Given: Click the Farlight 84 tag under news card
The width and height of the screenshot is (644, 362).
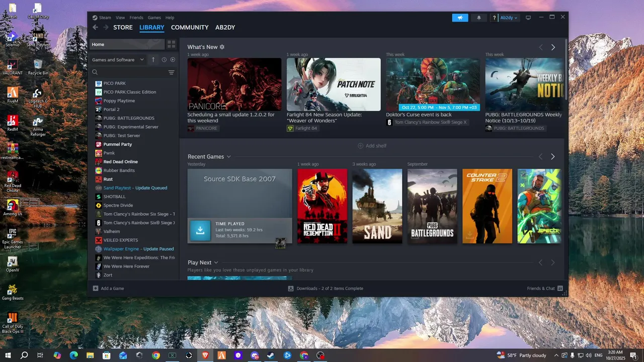Looking at the screenshot, I should click(302, 128).
